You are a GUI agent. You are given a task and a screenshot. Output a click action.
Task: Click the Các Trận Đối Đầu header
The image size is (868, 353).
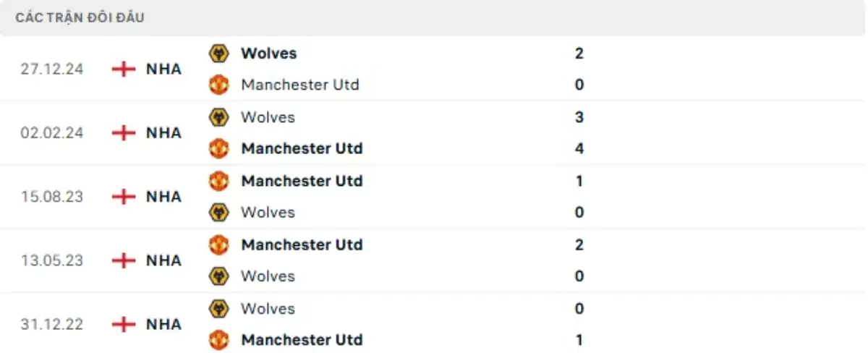point(80,17)
